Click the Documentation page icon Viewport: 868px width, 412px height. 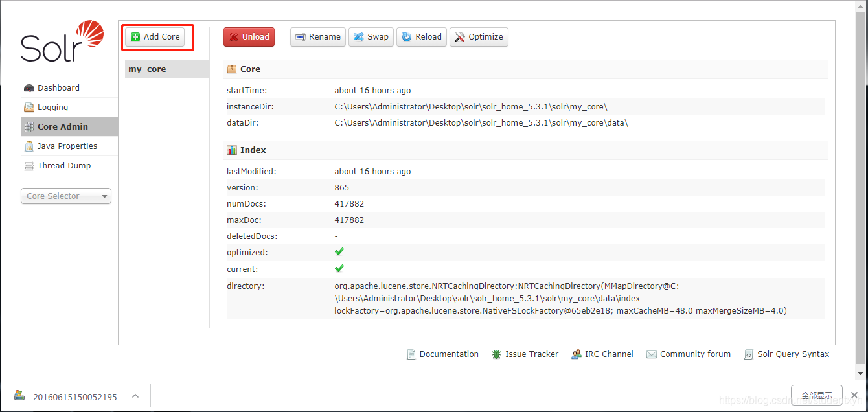coord(411,354)
